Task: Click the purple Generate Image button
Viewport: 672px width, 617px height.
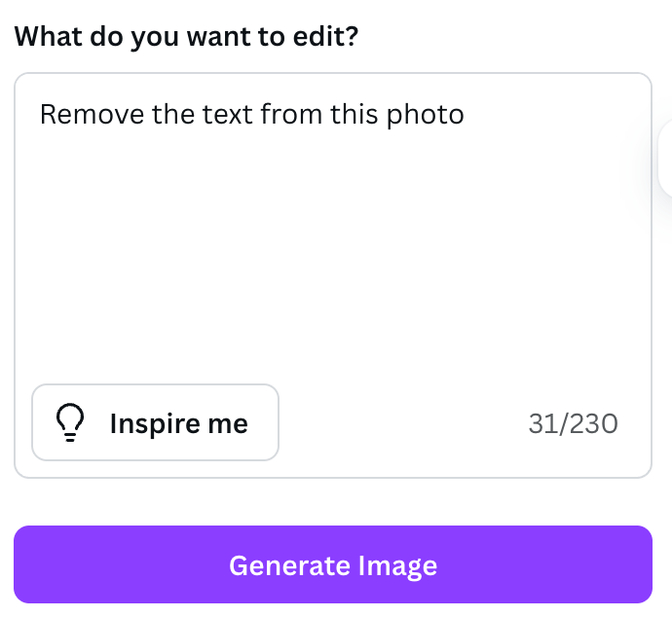Action: 332,564
